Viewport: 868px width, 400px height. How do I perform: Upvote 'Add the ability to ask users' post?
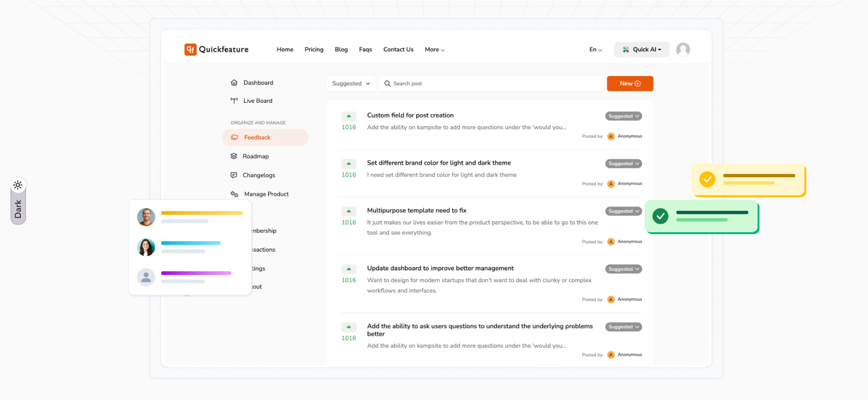pos(348,327)
